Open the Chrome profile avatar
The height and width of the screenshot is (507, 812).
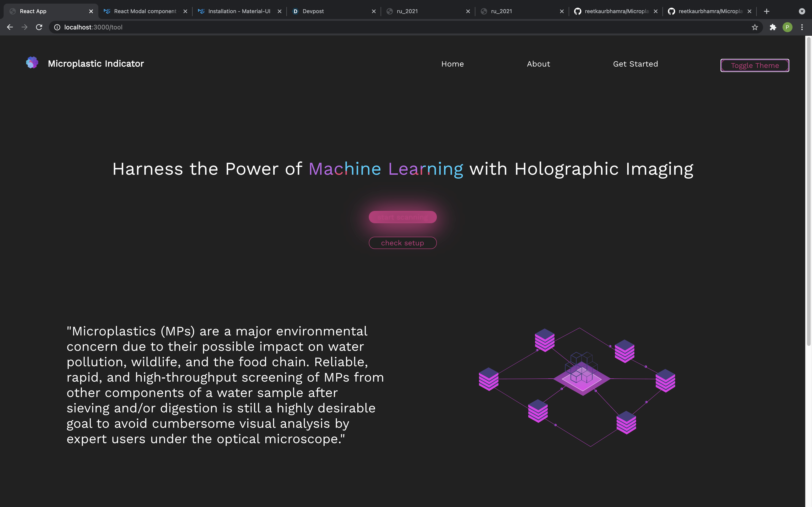787,27
